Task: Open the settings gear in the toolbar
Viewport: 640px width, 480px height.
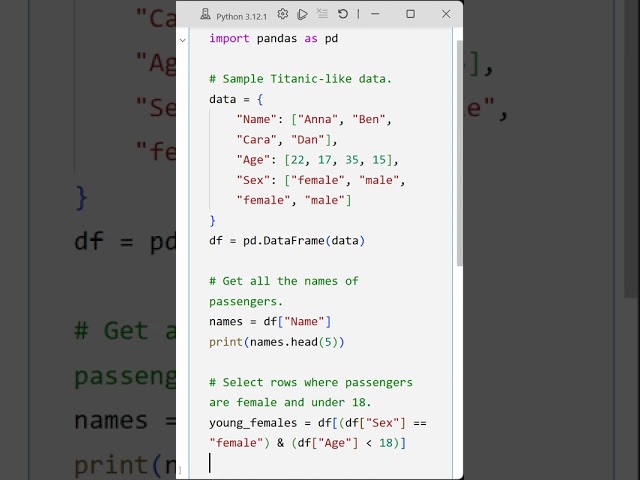Action: (x=282, y=14)
